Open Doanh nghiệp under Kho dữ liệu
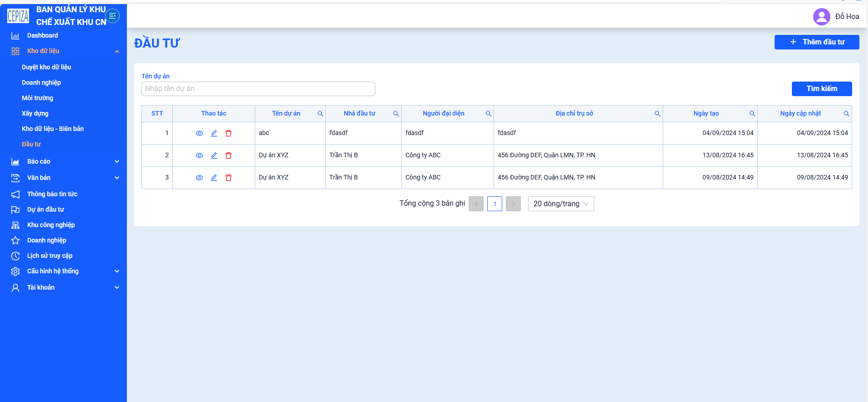This screenshot has width=868, height=402. pos(41,82)
